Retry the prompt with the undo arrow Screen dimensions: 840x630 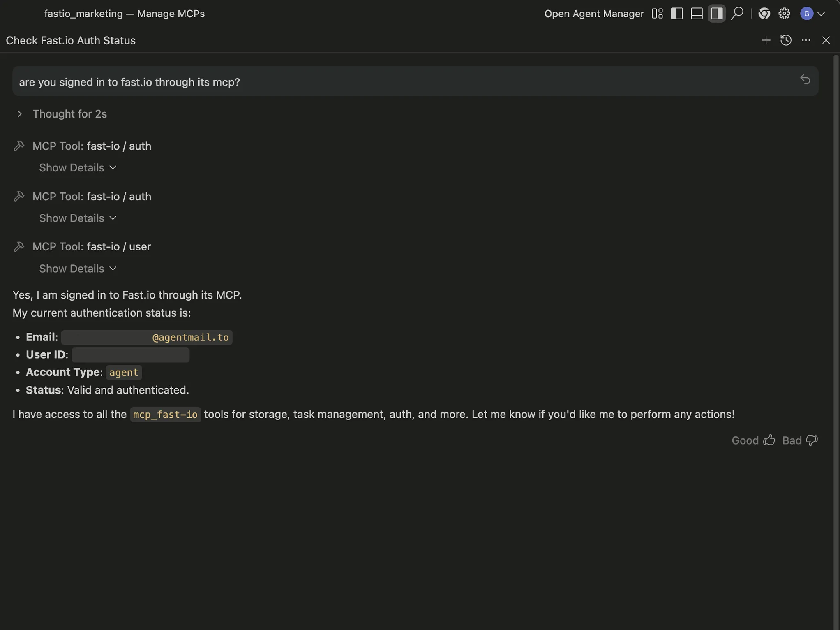pyautogui.click(x=805, y=79)
